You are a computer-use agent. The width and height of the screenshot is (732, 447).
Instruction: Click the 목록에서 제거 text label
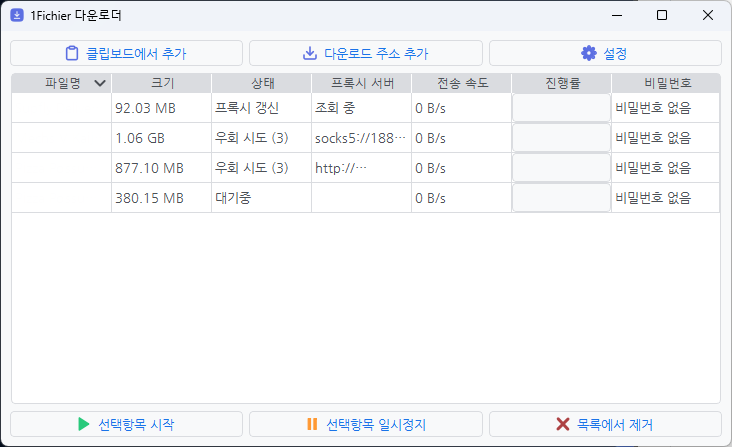pos(615,425)
